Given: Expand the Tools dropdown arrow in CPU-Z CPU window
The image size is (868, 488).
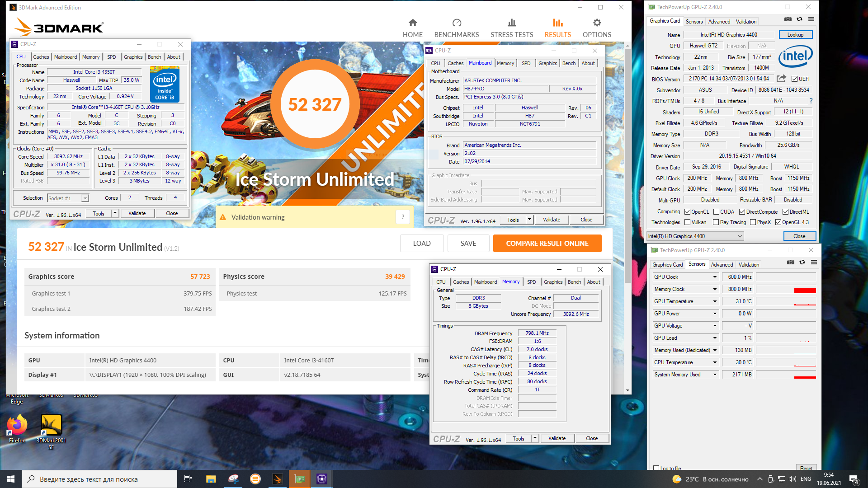Looking at the screenshot, I should click(115, 213).
